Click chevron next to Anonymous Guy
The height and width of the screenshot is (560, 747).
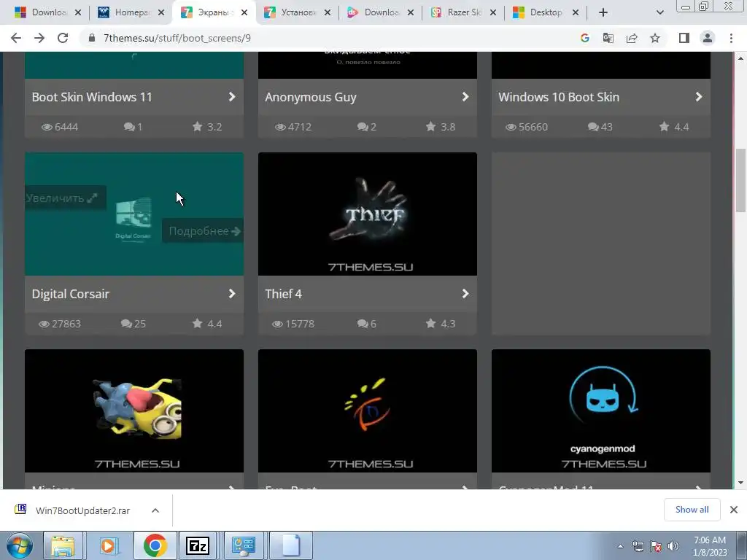tap(465, 97)
